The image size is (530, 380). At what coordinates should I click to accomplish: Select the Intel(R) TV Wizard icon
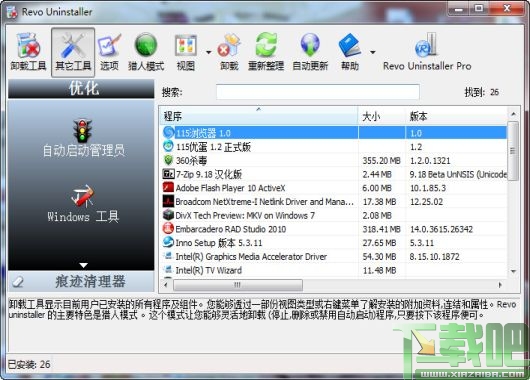coord(168,270)
